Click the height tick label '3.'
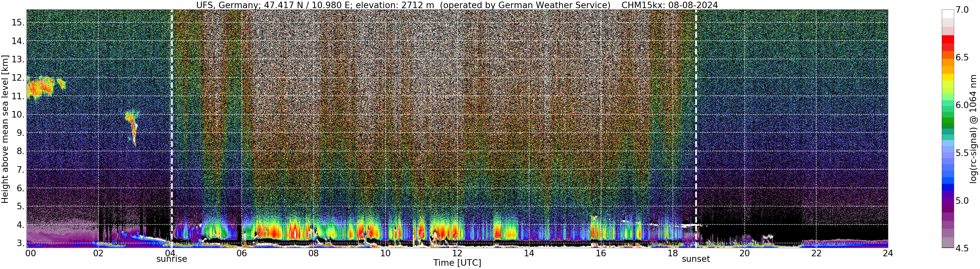The height and width of the screenshot is (269, 980). [20, 243]
